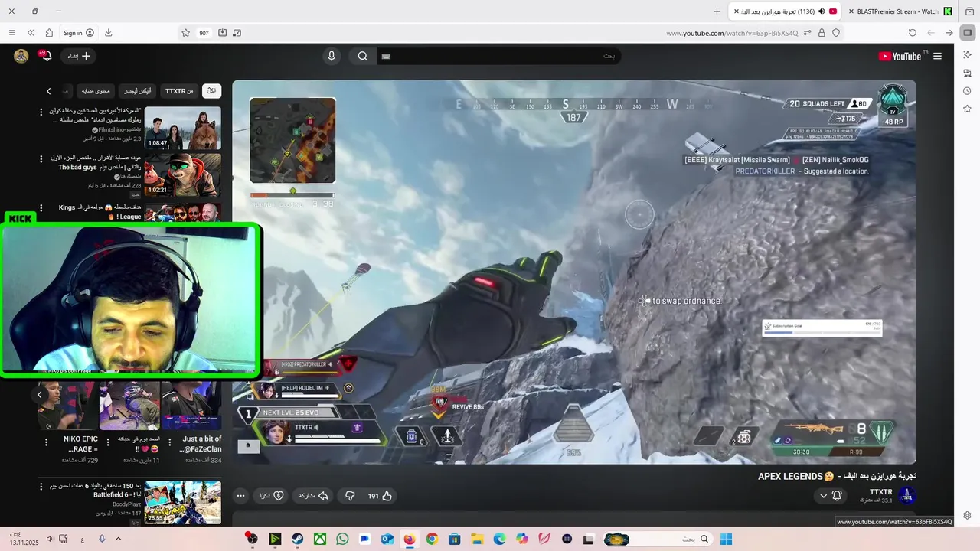980x551 pixels.
Task: Open site permissions icon in address bar
Action: click(x=807, y=33)
